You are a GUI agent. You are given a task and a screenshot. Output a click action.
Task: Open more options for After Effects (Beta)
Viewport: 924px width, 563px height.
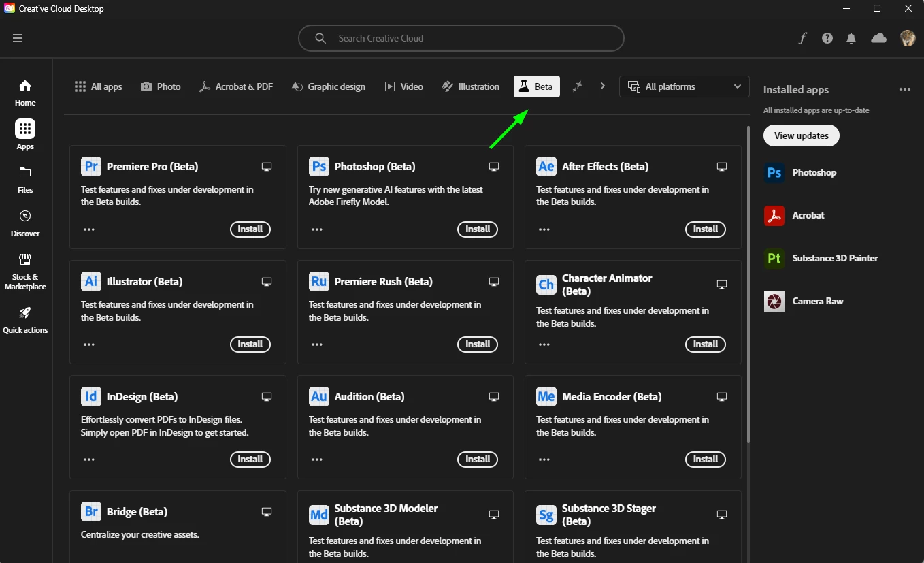(544, 229)
